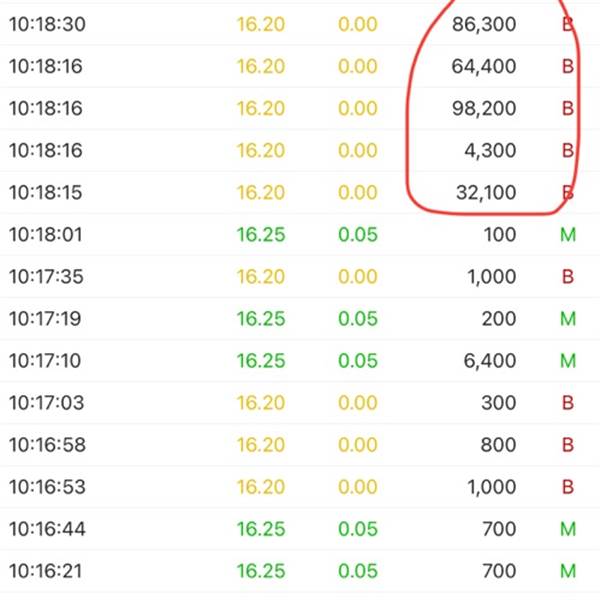Select the 10:18:30 trade row

click(x=300, y=24)
